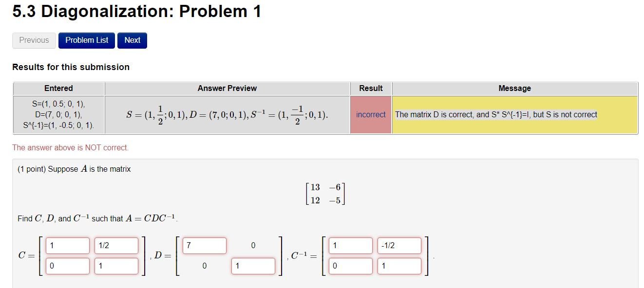
Task: Select the C inverse top-left input
Action: click(351, 246)
